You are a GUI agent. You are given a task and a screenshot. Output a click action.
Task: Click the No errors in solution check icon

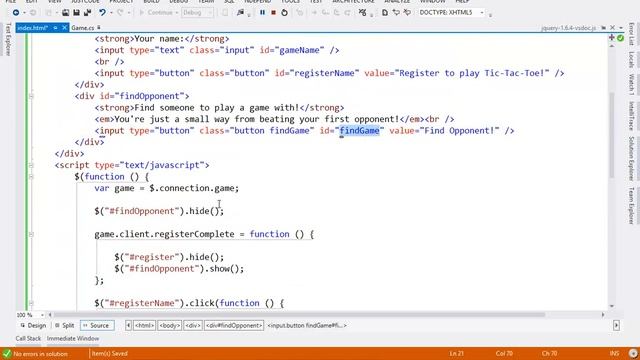tap(7, 353)
